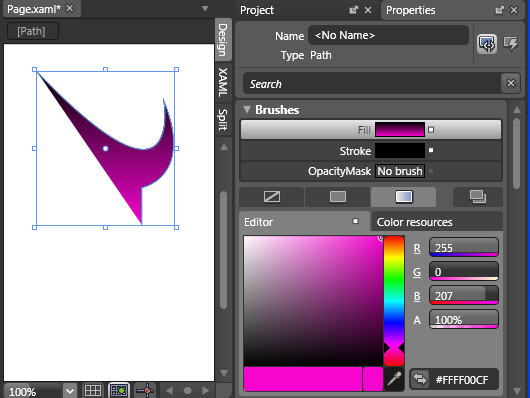
Task: Open the Project panel tab
Action: pyautogui.click(x=257, y=10)
